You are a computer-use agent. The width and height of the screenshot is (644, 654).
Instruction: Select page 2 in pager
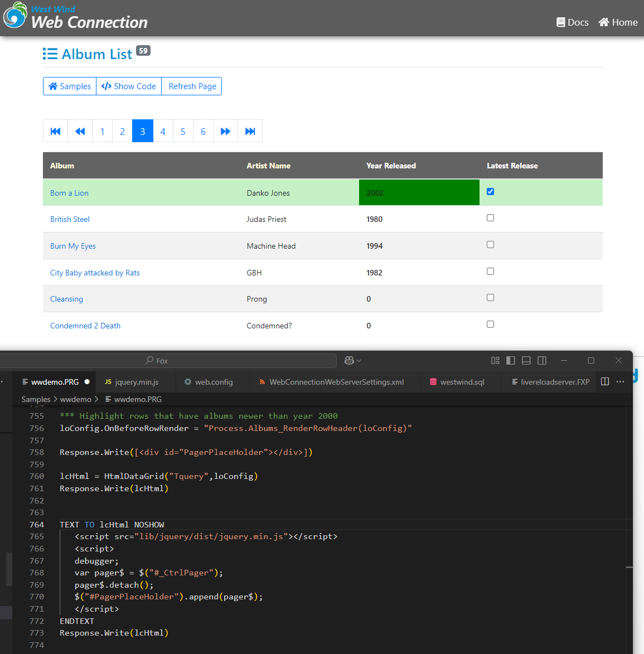click(x=122, y=132)
